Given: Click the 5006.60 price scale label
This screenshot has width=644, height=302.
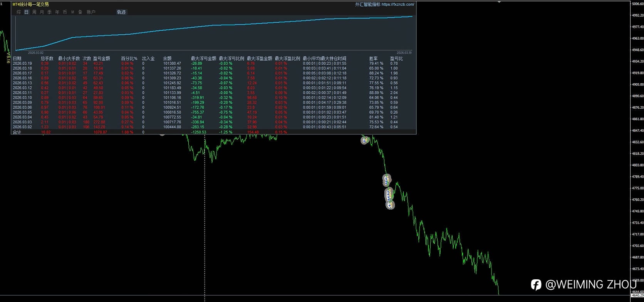Looking at the screenshot, I should [x=637, y=4].
